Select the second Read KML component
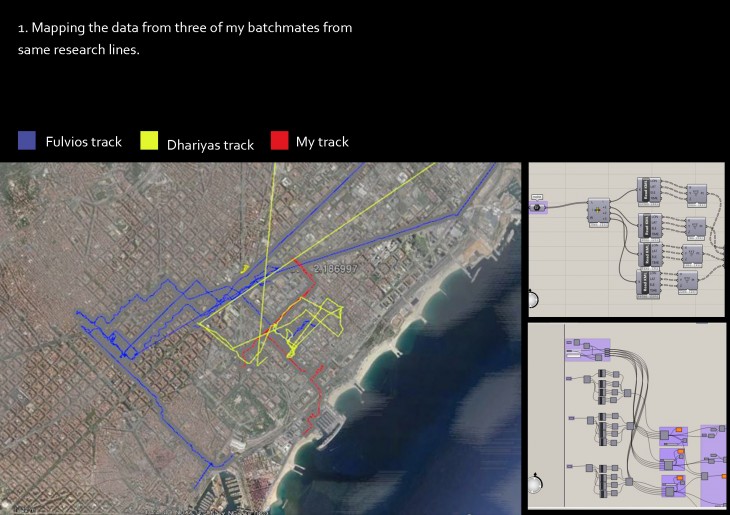 (647, 224)
